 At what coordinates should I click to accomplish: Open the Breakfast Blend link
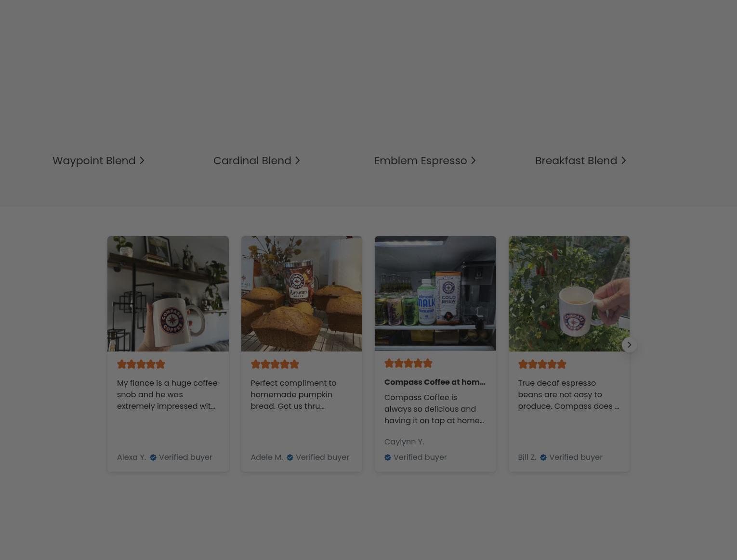click(x=580, y=160)
